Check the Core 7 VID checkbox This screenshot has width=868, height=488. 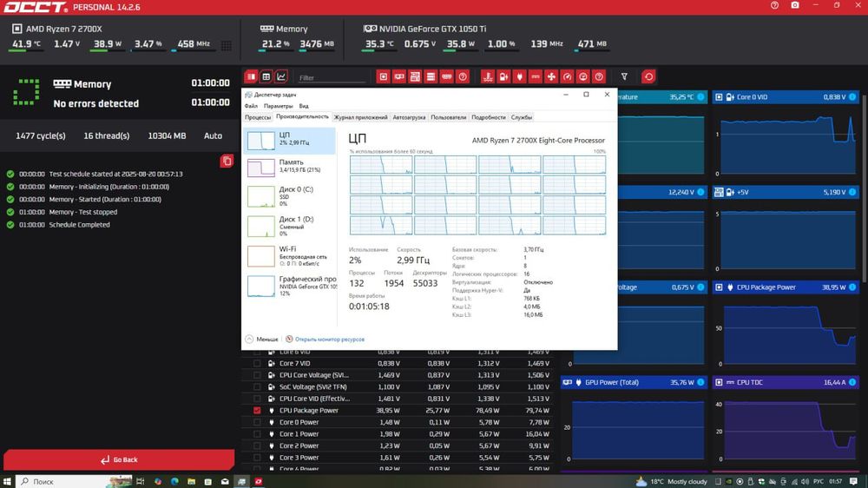click(x=257, y=363)
